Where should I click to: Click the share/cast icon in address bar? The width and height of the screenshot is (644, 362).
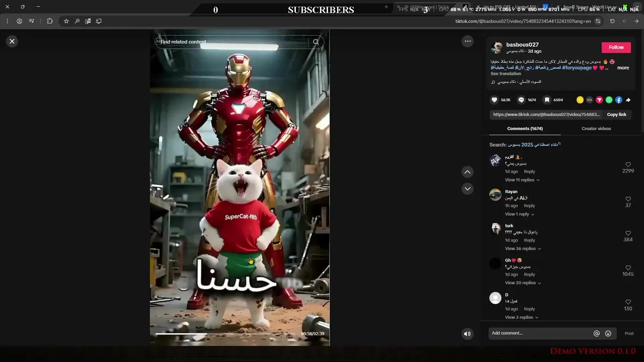99,21
